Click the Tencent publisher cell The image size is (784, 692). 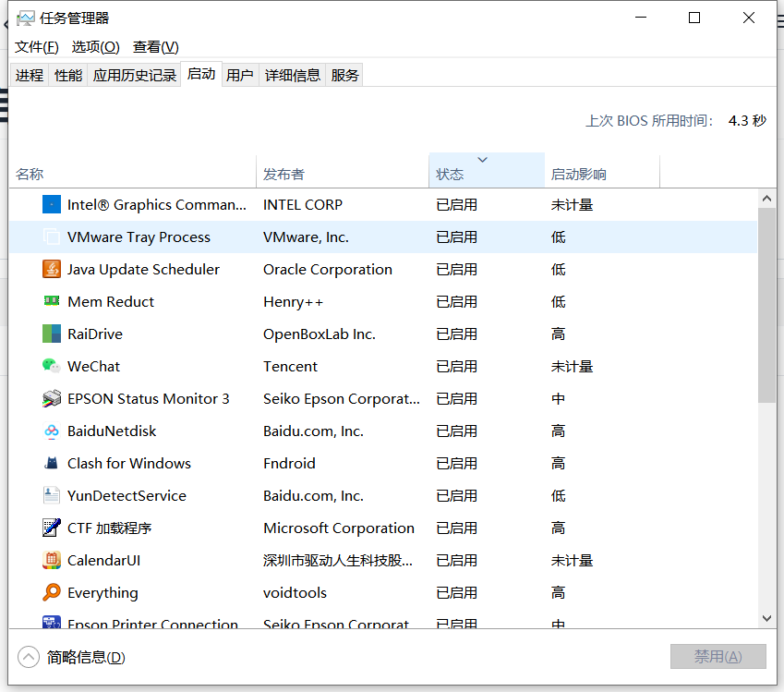coord(291,366)
